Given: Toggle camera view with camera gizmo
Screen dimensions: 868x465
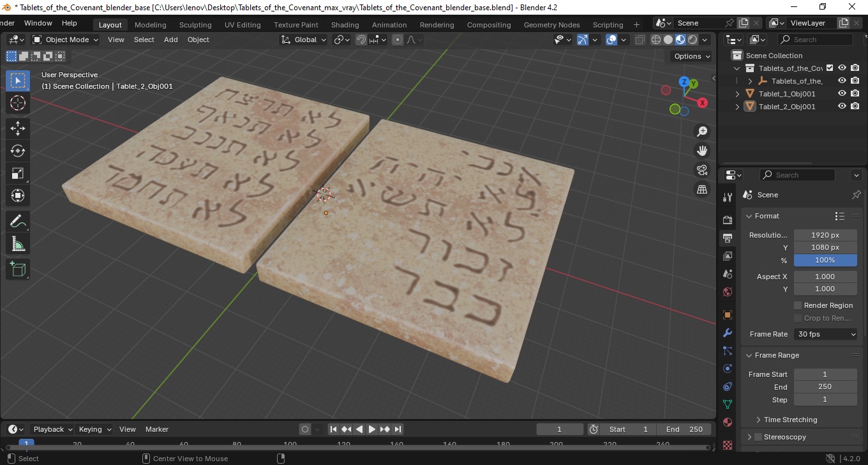Looking at the screenshot, I should (x=702, y=170).
